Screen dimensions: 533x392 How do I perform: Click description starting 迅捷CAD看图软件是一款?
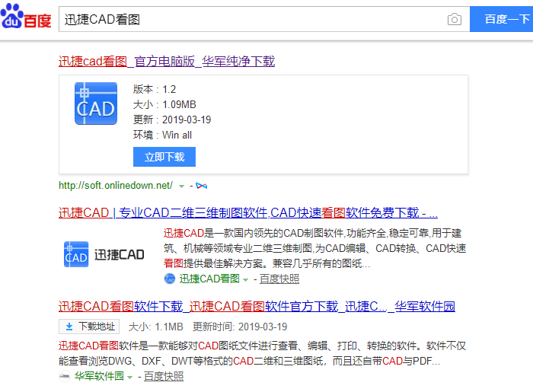[x=262, y=353]
